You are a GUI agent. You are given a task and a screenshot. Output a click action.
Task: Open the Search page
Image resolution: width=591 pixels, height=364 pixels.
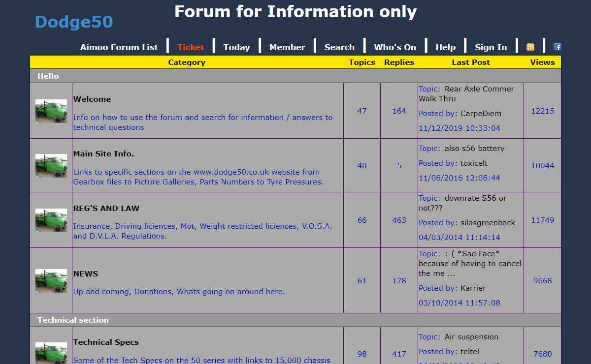point(339,47)
